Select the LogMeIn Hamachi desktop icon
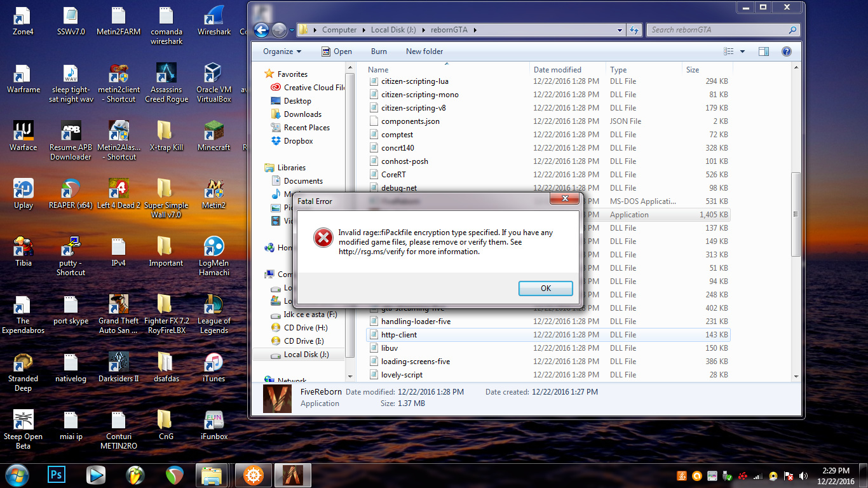The height and width of the screenshot is (488, 868). pyautogui.click(x=214, y=256)
